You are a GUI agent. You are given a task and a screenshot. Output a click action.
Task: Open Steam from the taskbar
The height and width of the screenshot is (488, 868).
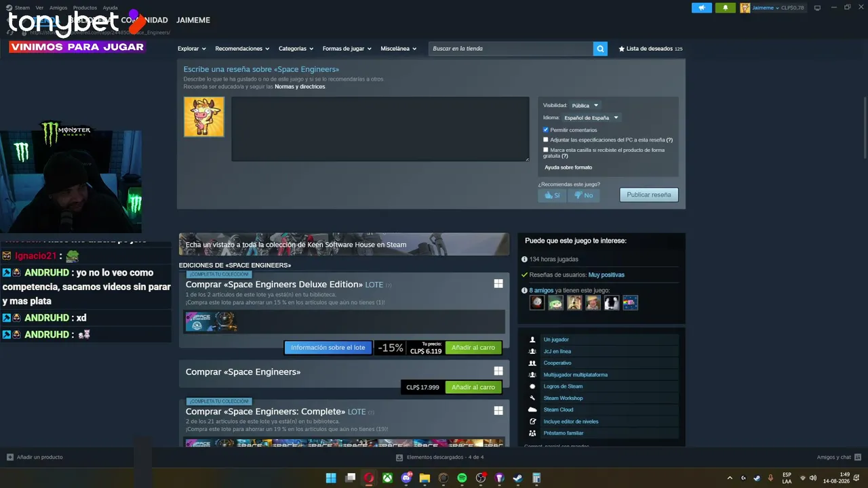coord(517,478)
